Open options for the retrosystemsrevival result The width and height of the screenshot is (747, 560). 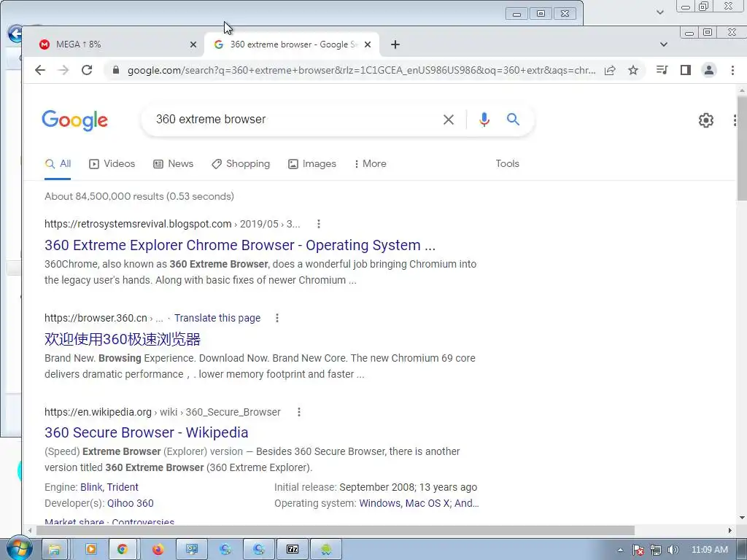319,224
